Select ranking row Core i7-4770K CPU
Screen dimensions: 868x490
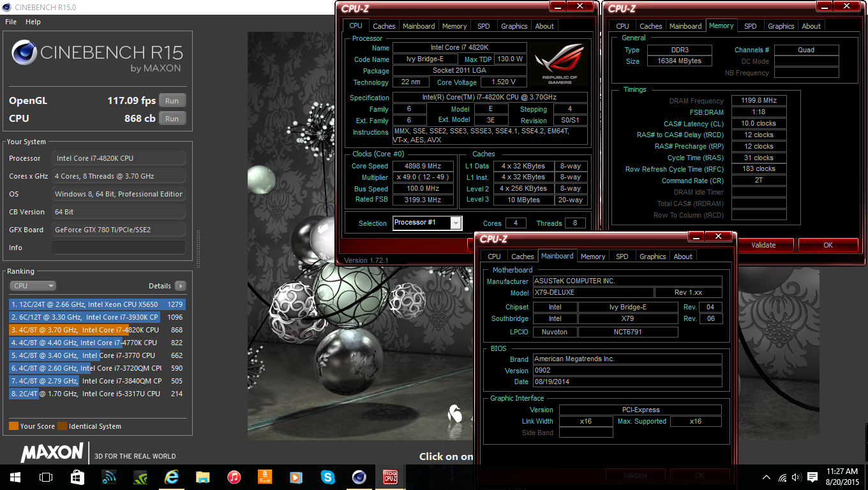[97, 343]
